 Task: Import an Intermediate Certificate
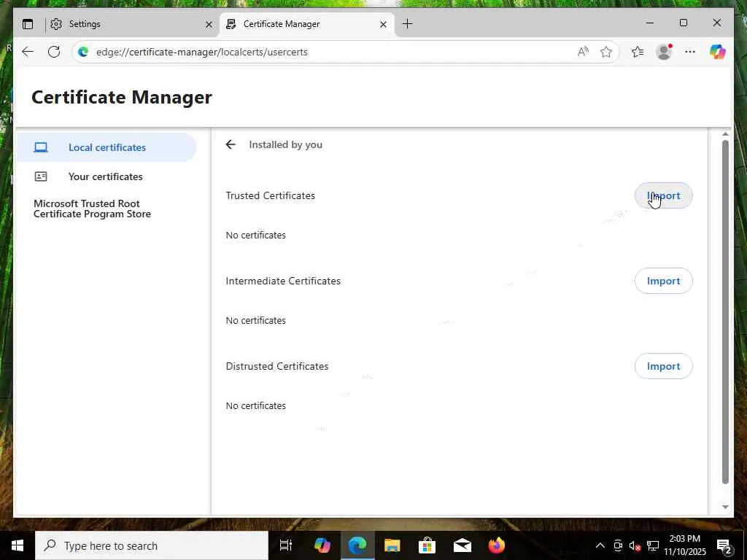point(663,281)
